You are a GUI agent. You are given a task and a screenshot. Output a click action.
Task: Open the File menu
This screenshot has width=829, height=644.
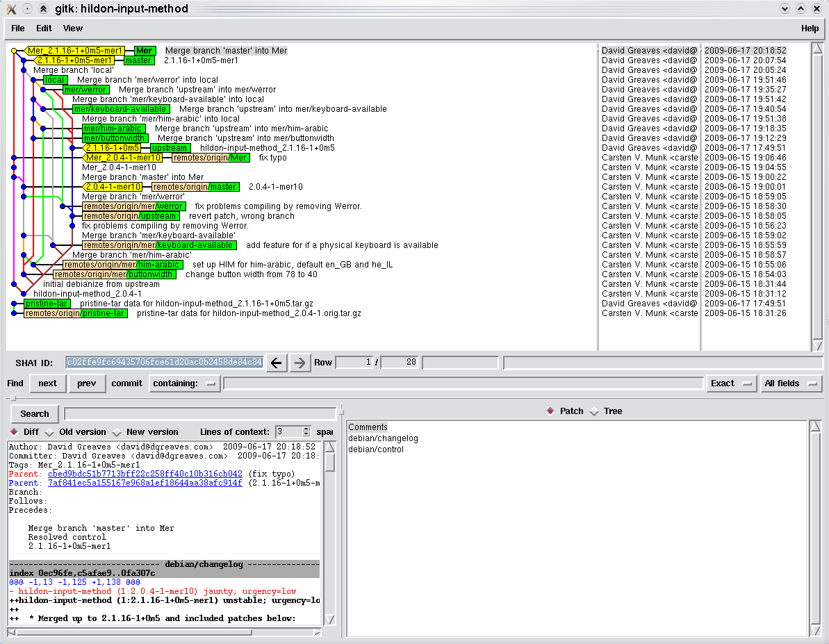click(x=18, y=28)
